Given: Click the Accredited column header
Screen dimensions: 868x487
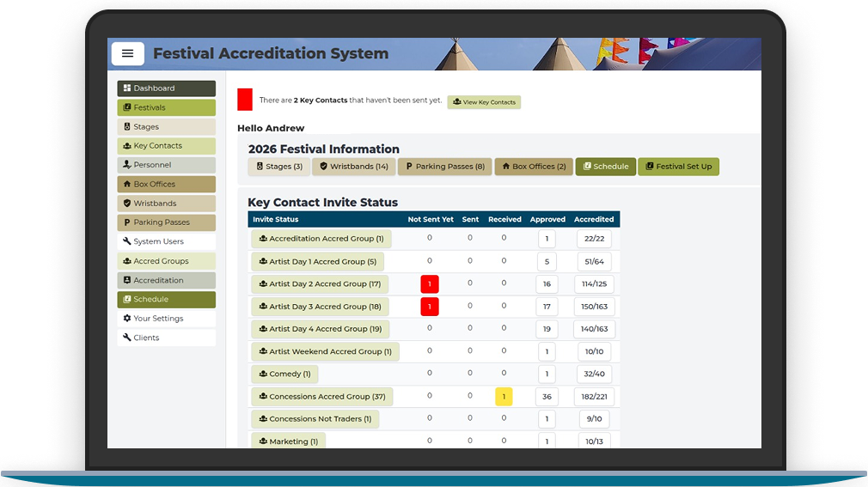Looking at the screenshot, I should pos(594,219).
